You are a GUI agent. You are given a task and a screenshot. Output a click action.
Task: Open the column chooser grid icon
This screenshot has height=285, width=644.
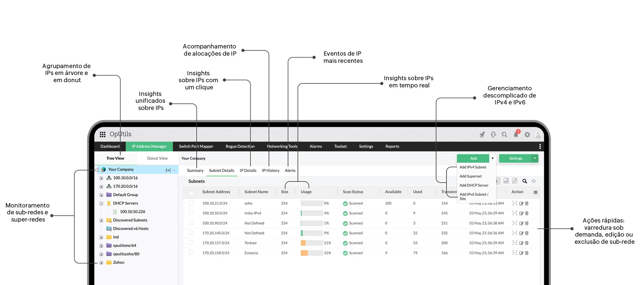pos(536,192)
